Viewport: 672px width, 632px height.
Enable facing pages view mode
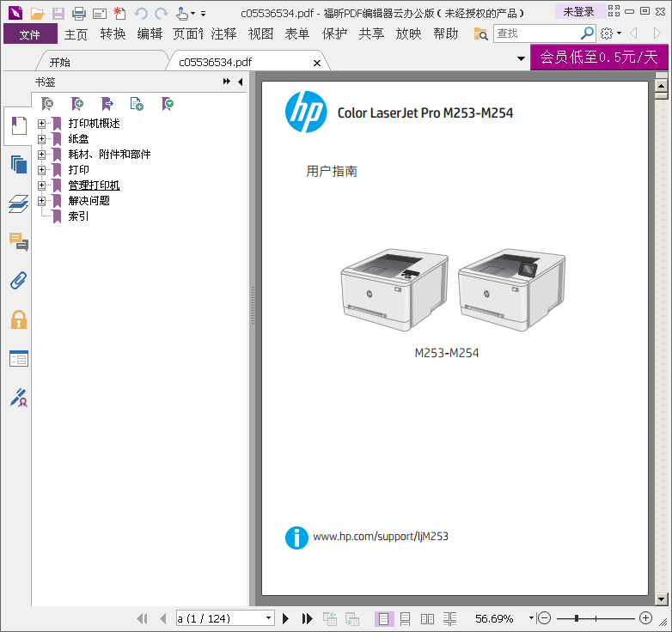(x=427, y=619)
